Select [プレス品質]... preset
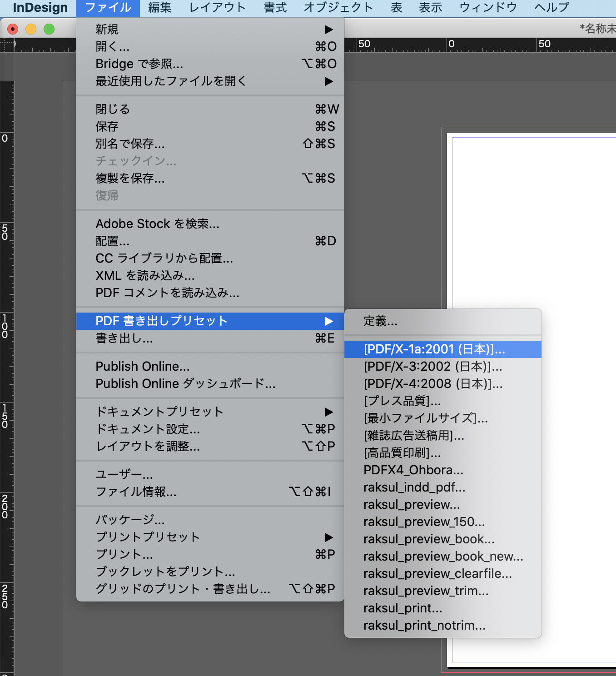This screenshot has width=616, height=676. 443,401
